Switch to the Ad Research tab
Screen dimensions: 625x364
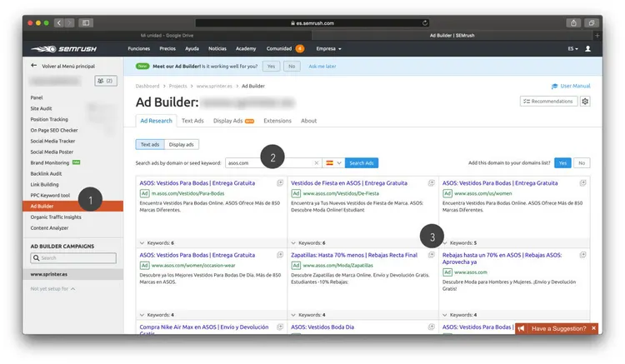tap(157, 121)
